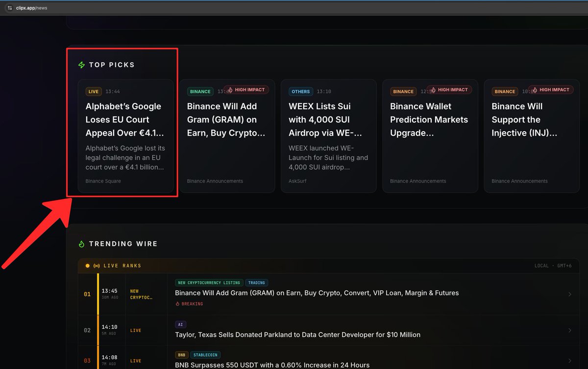Click the TRADING tag
The width and height of the screenshot is (588, 369).
[257, 283]
